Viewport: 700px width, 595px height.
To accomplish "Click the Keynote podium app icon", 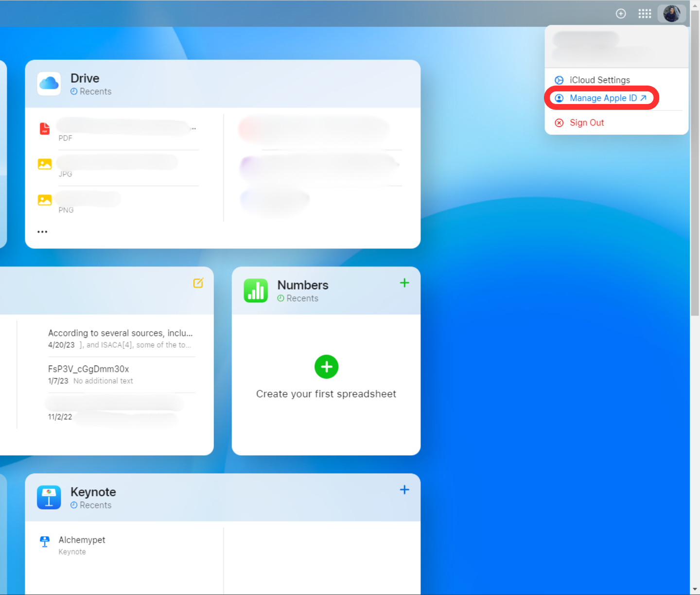I will (49, 497).
